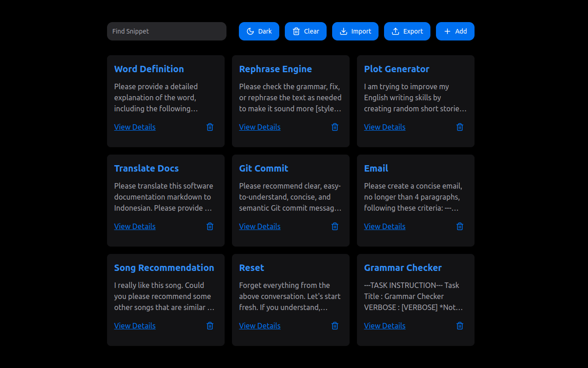Open View Details for Song Recommendation
The height and width of the screenshot is (368, 588).
135,326
